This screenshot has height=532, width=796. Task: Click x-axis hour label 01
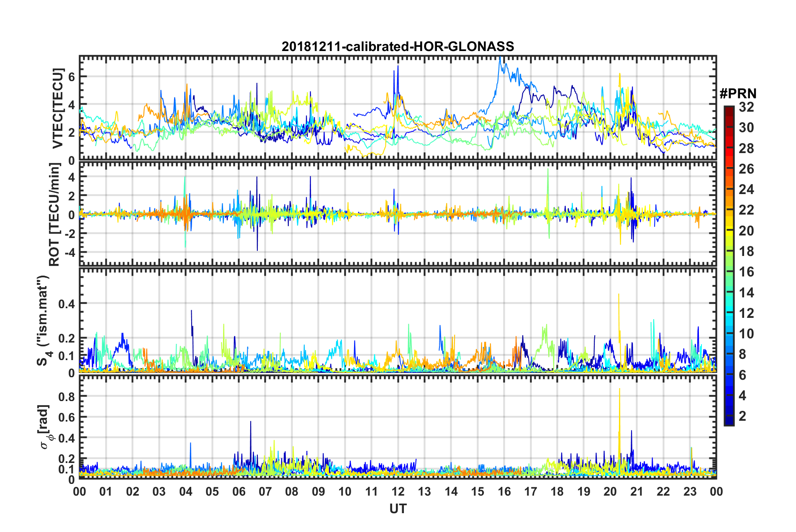[x=106, y=491]
